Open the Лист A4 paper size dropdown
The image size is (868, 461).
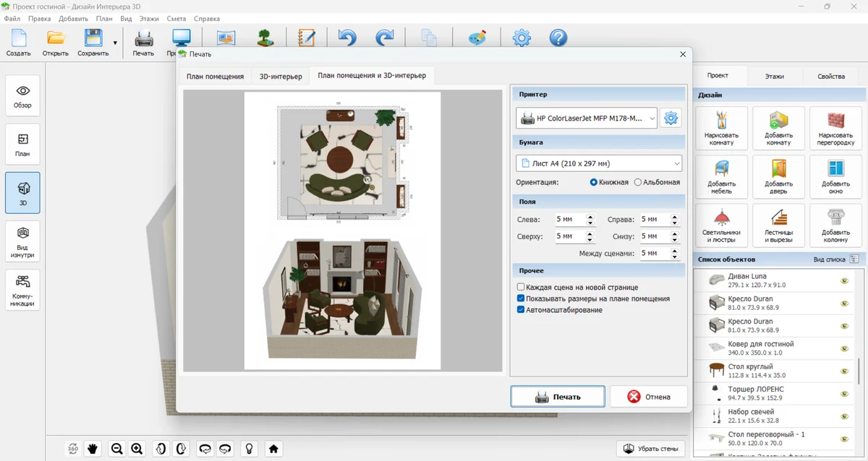tap(599, 163)
